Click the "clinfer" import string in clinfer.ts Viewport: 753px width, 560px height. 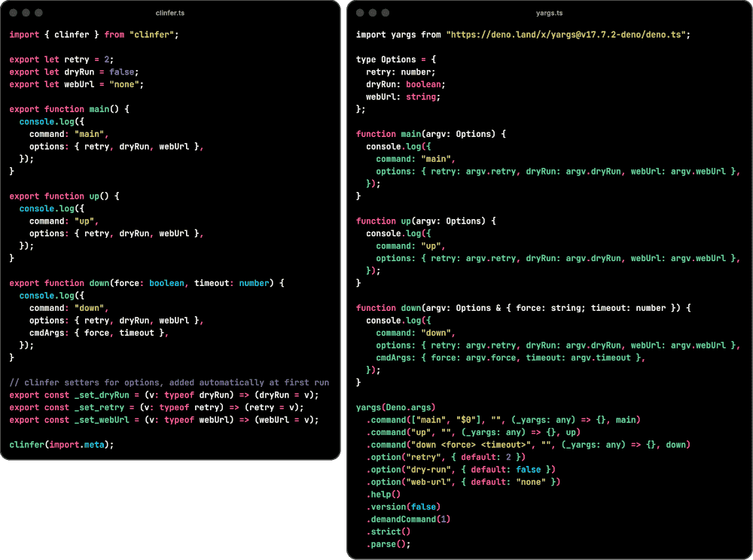(x=151, y=35)
